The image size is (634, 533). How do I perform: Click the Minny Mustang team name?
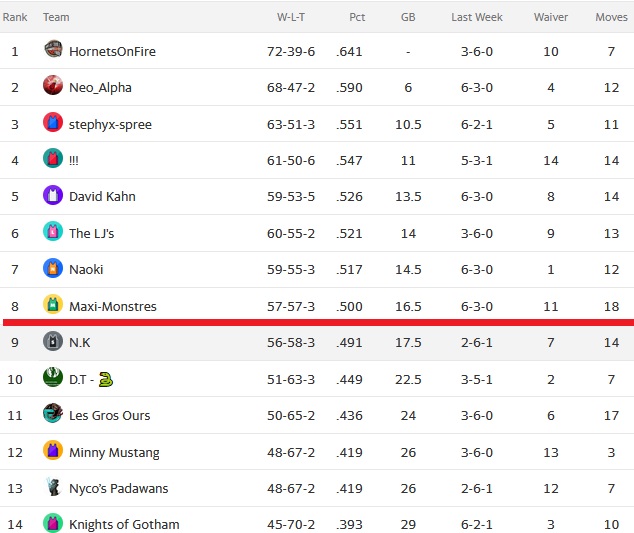(x=114, y=453)
